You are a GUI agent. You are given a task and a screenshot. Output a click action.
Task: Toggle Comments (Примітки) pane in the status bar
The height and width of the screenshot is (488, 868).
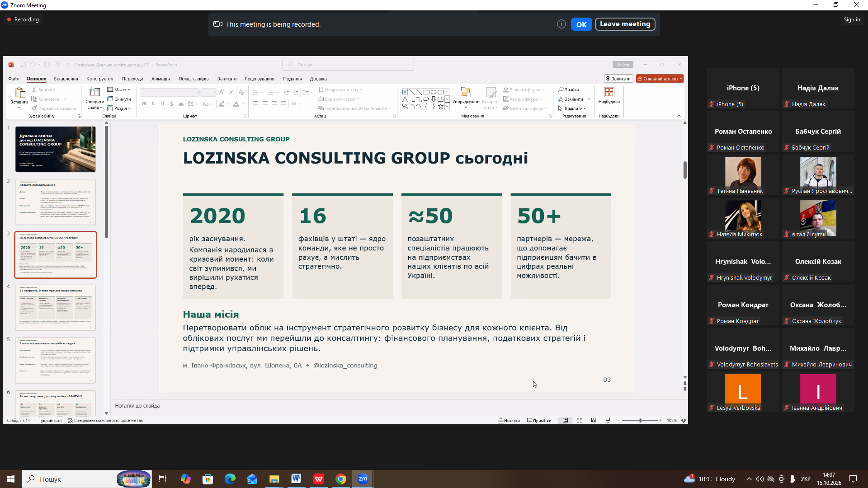(539, 420)
